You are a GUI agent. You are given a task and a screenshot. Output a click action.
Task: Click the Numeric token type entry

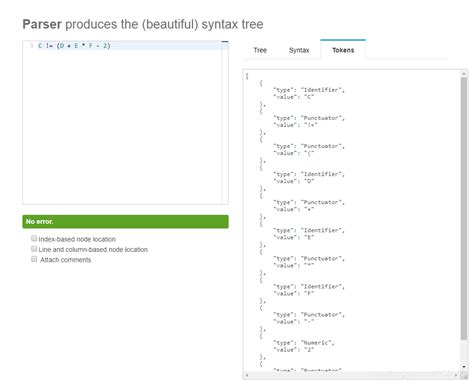(x=304, y=343)
